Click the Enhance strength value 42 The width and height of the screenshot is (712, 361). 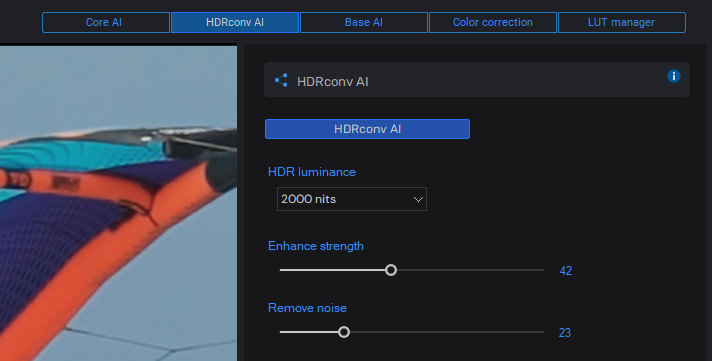tap(565, 271)
